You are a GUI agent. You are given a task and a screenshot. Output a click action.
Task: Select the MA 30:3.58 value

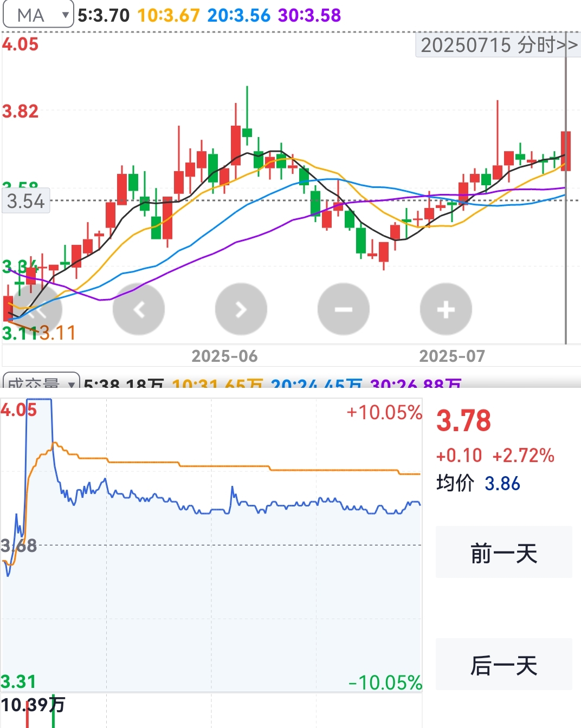coord(309,15)
